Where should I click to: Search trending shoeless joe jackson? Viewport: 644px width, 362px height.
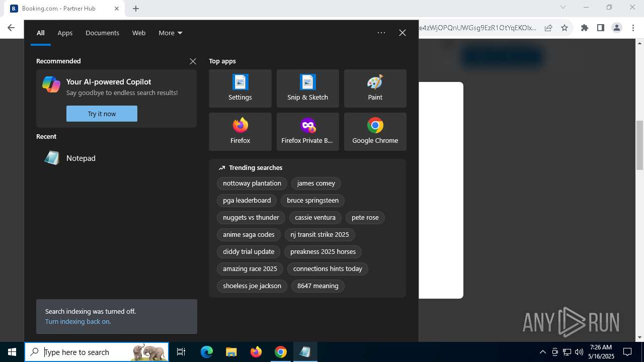(x=252, y=286)
